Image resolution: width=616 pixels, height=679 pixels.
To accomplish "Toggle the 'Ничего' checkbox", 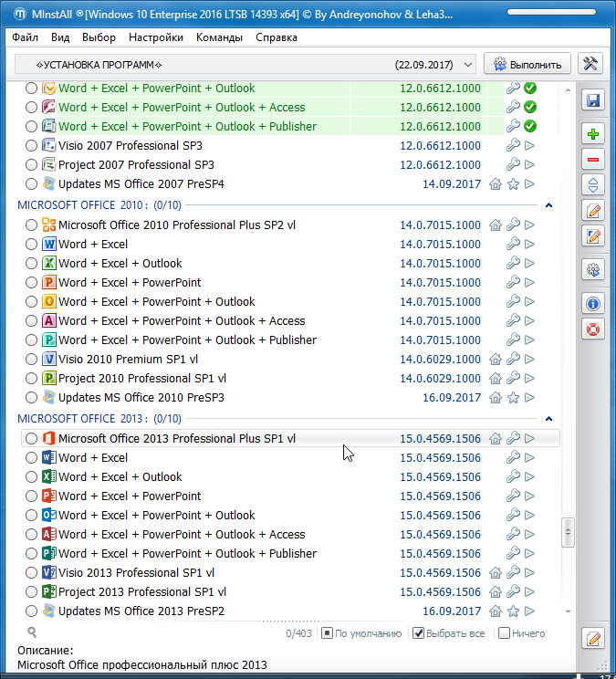I will coord(504,633).
